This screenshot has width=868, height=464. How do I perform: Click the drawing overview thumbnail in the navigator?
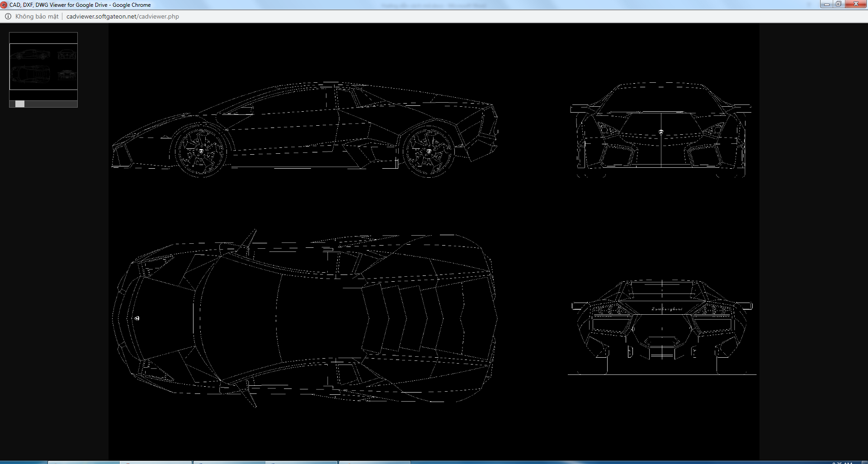coord(43,66)
